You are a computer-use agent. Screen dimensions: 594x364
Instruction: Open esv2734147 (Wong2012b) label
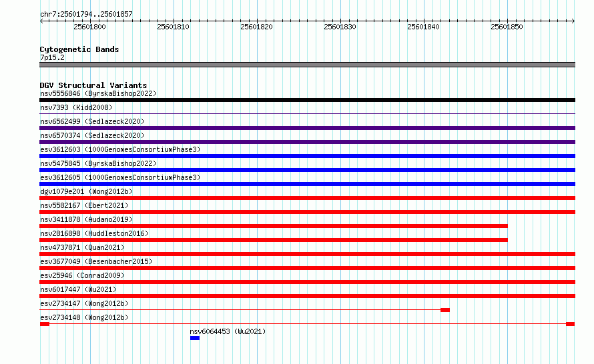click(x=84, y=303)
